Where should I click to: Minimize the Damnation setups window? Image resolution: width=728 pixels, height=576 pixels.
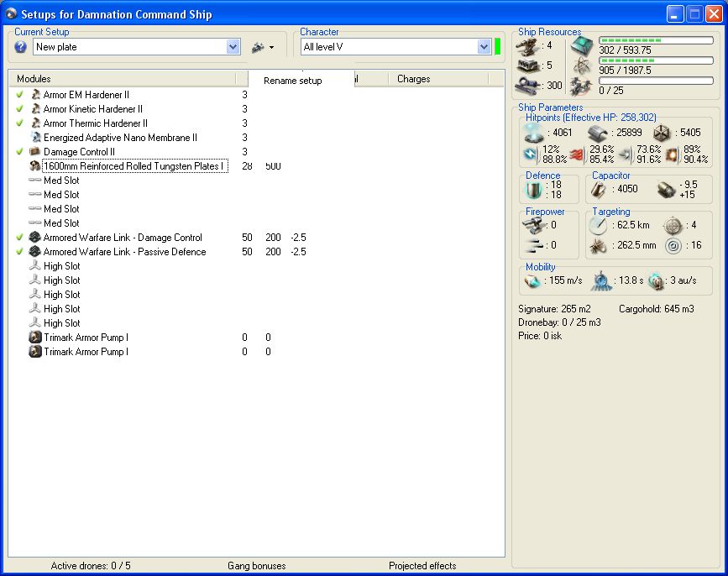click(676, 14)
